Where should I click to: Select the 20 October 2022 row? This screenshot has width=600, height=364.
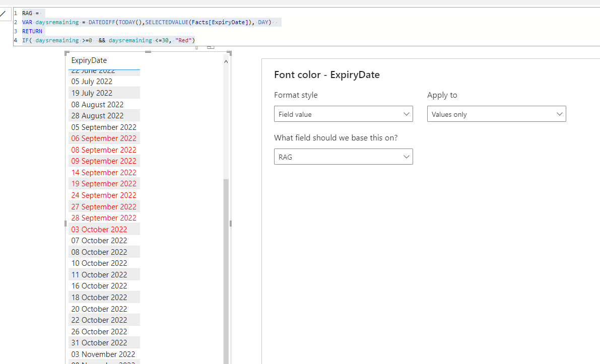point(104,309)
